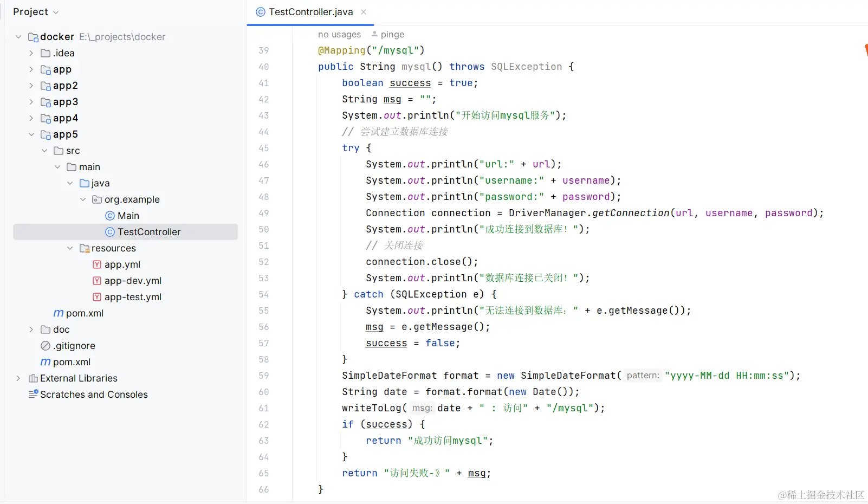
Task: Select TestController in the project tree
Action: (x=149, y=232)
